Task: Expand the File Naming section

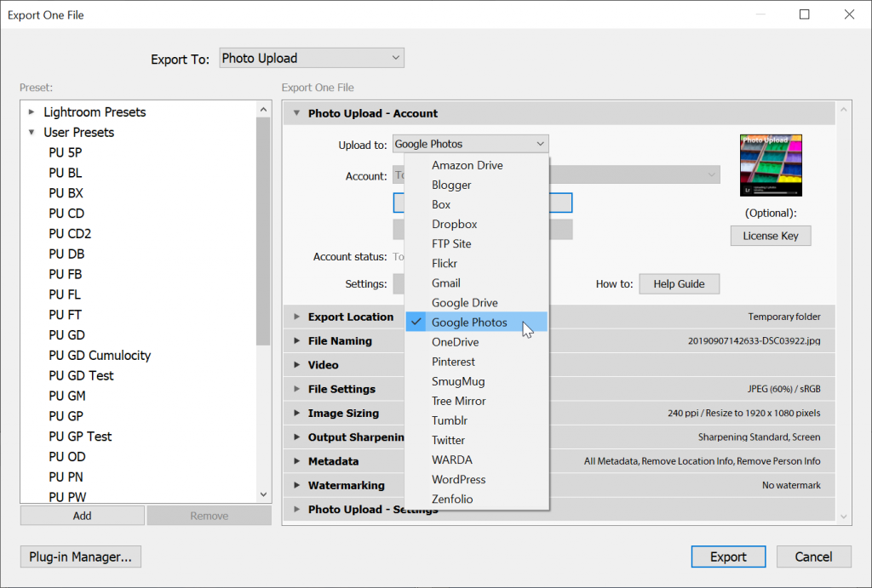Action: [297, 341]
